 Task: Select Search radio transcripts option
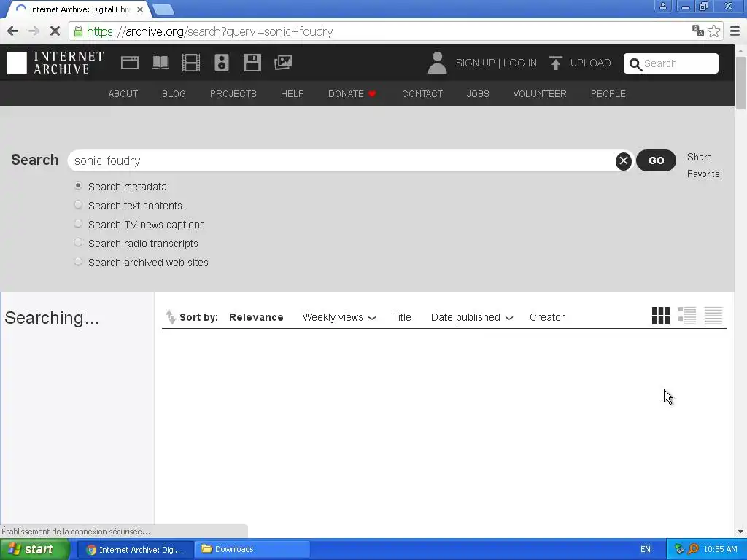(x=78, y=243)
